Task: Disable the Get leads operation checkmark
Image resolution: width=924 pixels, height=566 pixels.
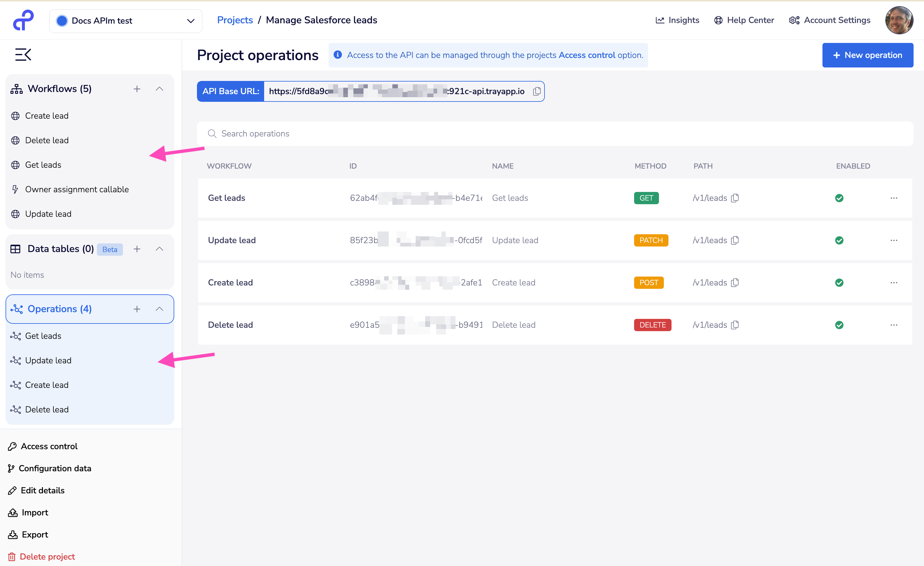Action: pyautogui.click(x=839, y=198)
